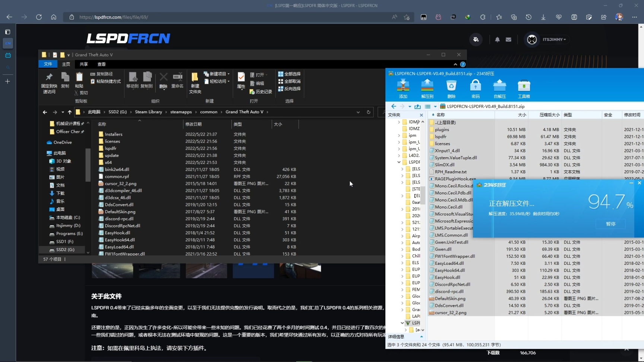Viewport: 644px width, 362px height.
Task: Collapse the LSPDF folder in the archive tree
Action: [x=399, y=162]
